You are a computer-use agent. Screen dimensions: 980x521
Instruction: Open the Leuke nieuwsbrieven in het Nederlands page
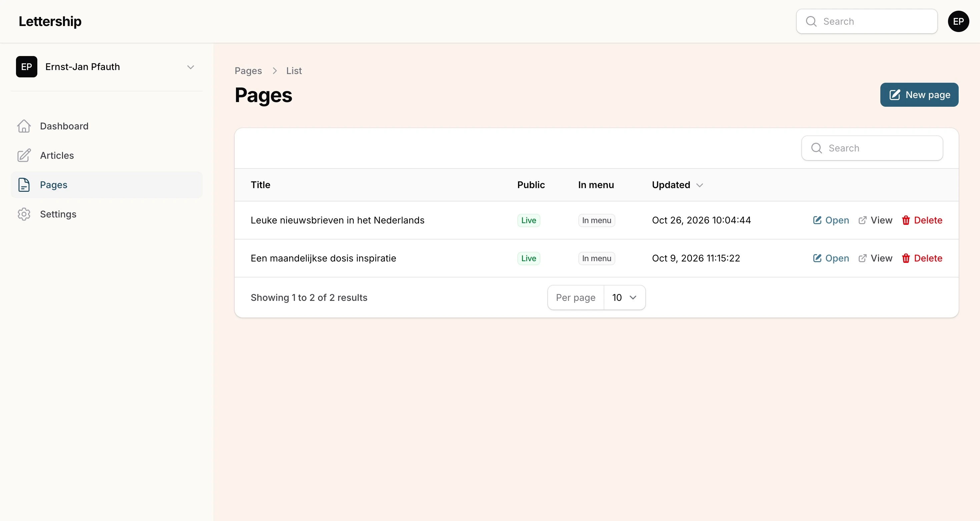click(x=831, y=220)
